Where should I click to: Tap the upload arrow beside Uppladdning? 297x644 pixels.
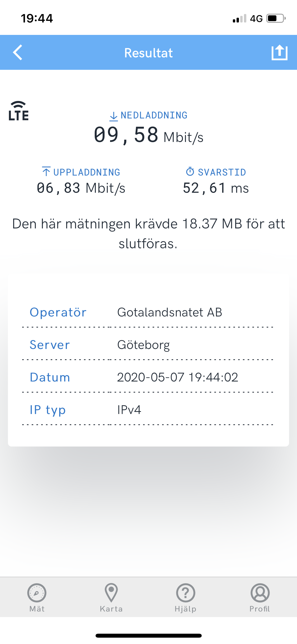point(46,171)
